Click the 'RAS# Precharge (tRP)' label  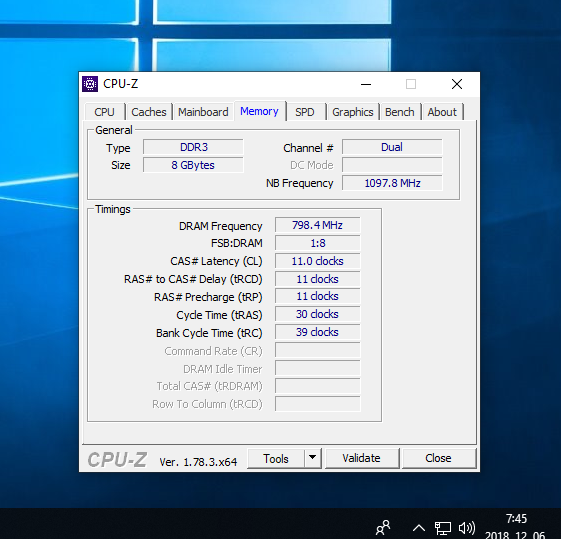208,297
